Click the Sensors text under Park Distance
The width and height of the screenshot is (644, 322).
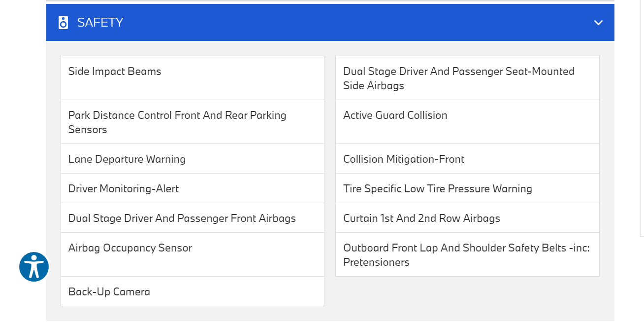tap(88, 130)
